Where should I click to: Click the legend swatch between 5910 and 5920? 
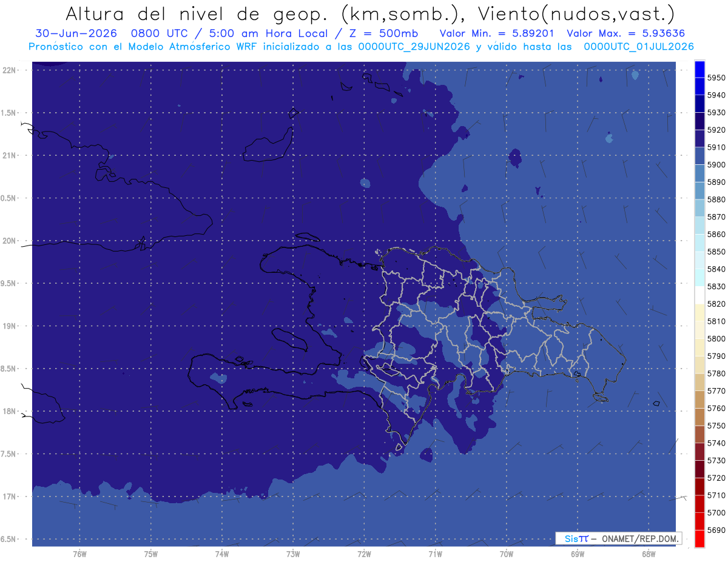coord(699,138)
